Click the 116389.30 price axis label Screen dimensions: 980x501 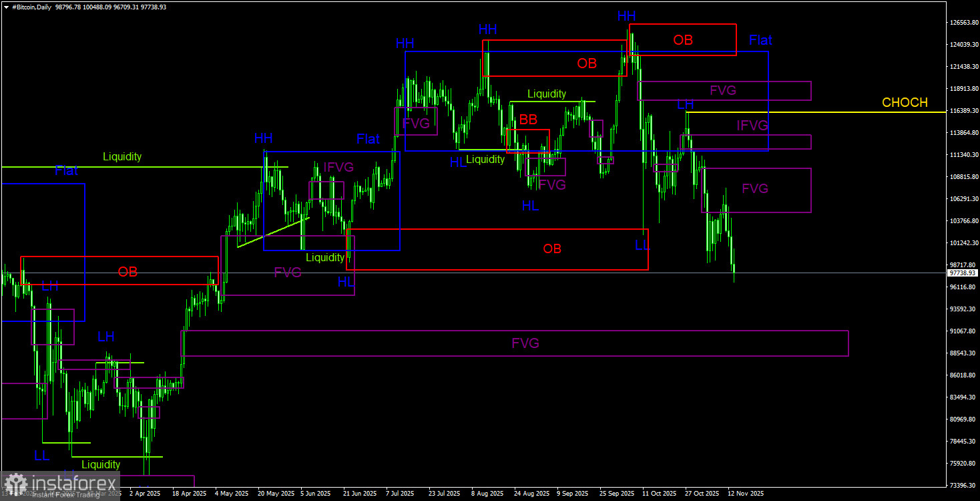coord(963,111)
